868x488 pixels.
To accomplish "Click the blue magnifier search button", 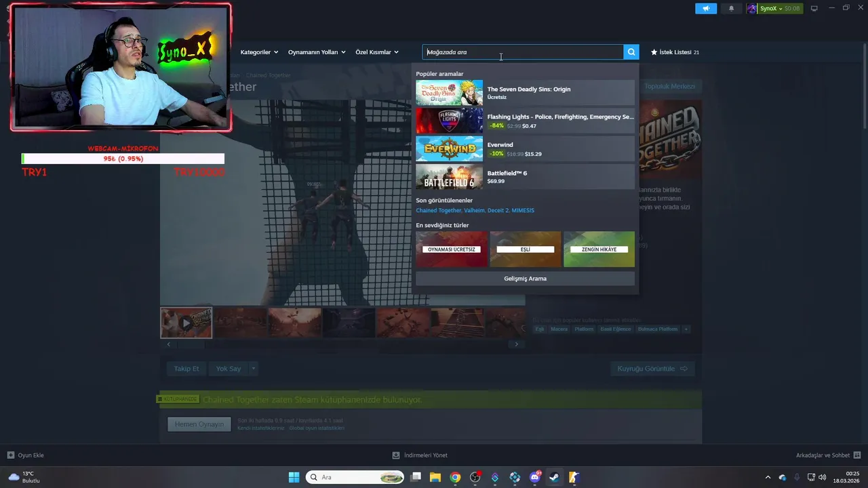I will coord(631,52).
